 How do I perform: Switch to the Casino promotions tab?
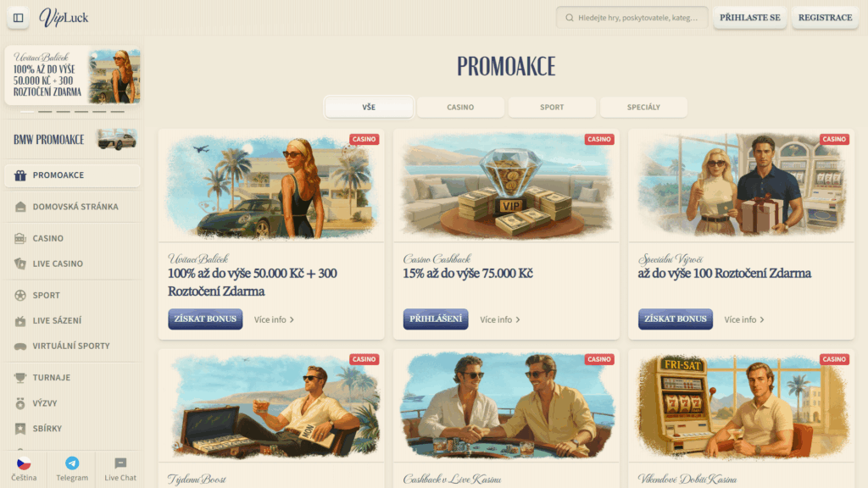[460, 108]
